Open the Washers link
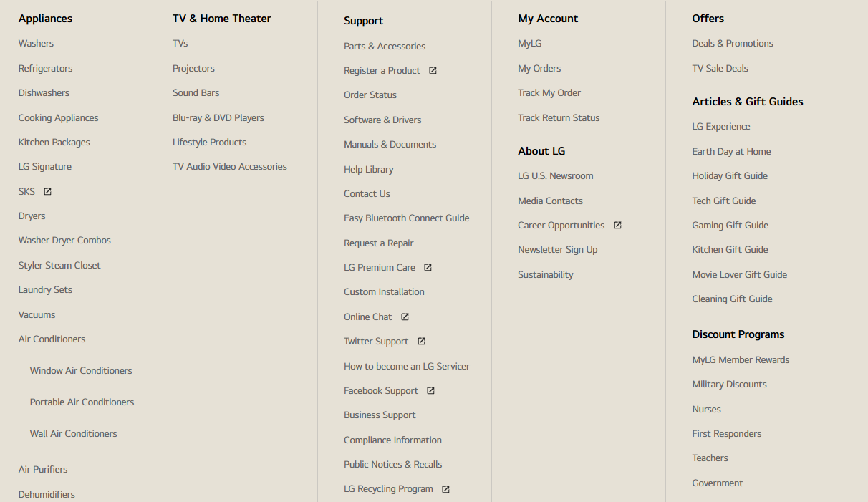Screen dimensions: 868x502 coord(36,44)
